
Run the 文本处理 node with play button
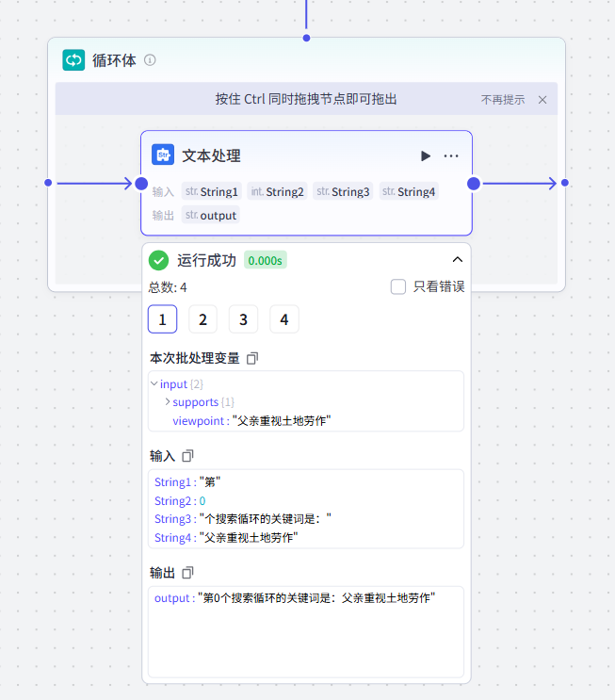pyautogui.click(x=426, y=155)
